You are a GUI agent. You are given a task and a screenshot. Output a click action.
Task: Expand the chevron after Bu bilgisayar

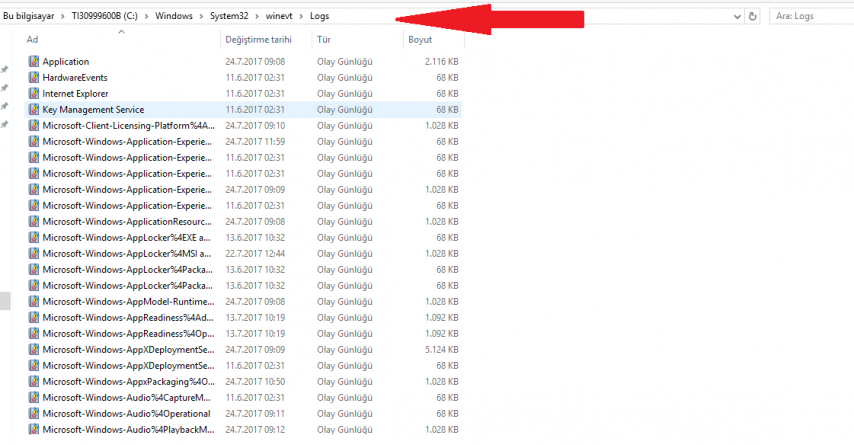pos(63,16)
